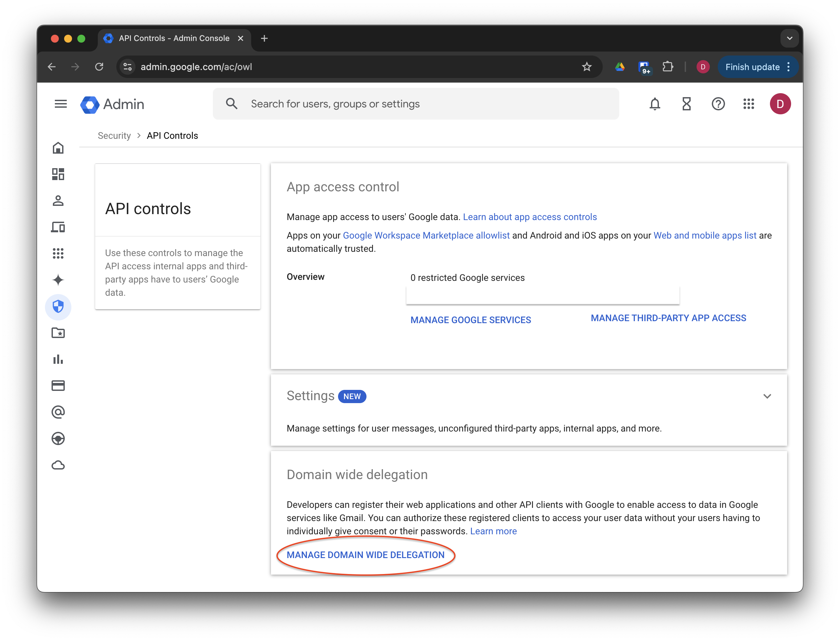
Task: Open the Dashboard icon in sidebar
Action: pyautogui.click(x=58, y=174)
